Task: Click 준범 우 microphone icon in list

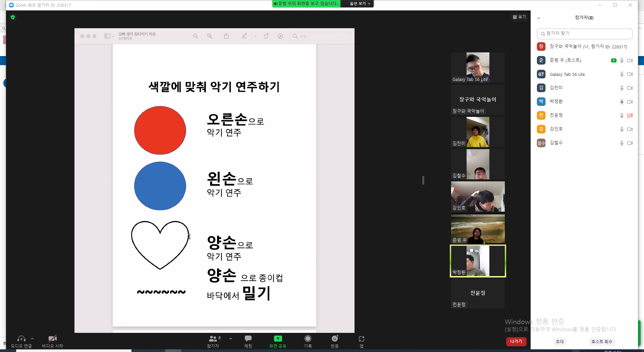Action: tap(622, 60)
